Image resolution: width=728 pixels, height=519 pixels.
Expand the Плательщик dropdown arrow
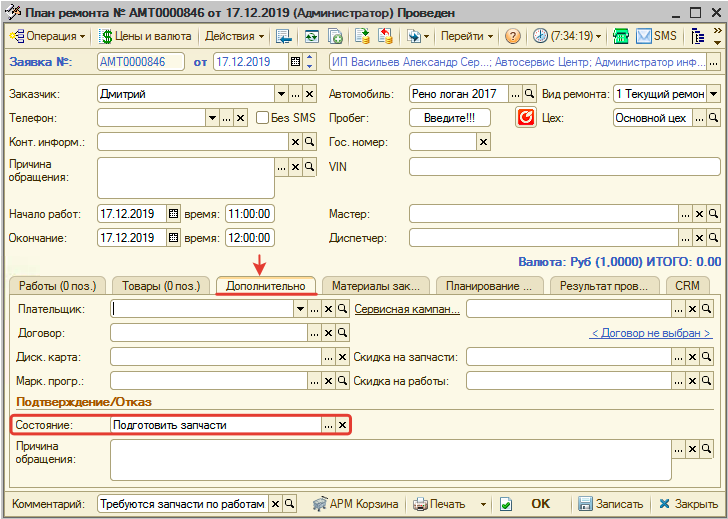[299, 309]
